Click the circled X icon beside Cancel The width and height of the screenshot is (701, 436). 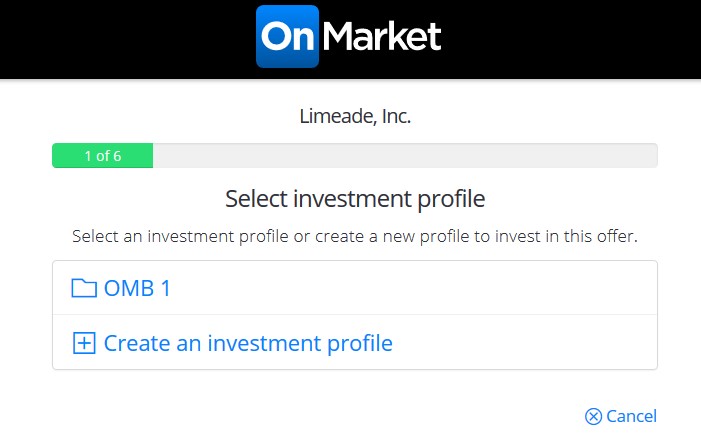click(x=594, y=416)
